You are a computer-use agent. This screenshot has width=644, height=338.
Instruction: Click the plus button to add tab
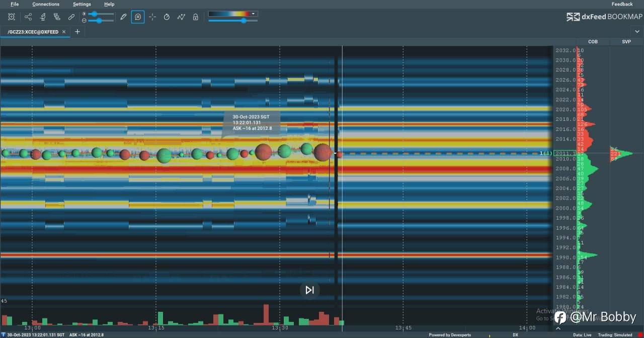[77, 32]
